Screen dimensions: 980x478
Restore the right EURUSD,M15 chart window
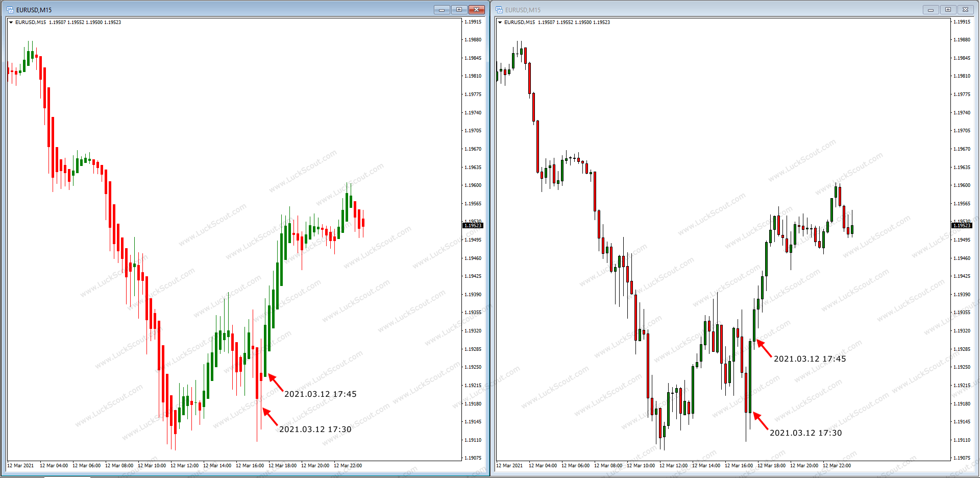click(x=948, y=10)
